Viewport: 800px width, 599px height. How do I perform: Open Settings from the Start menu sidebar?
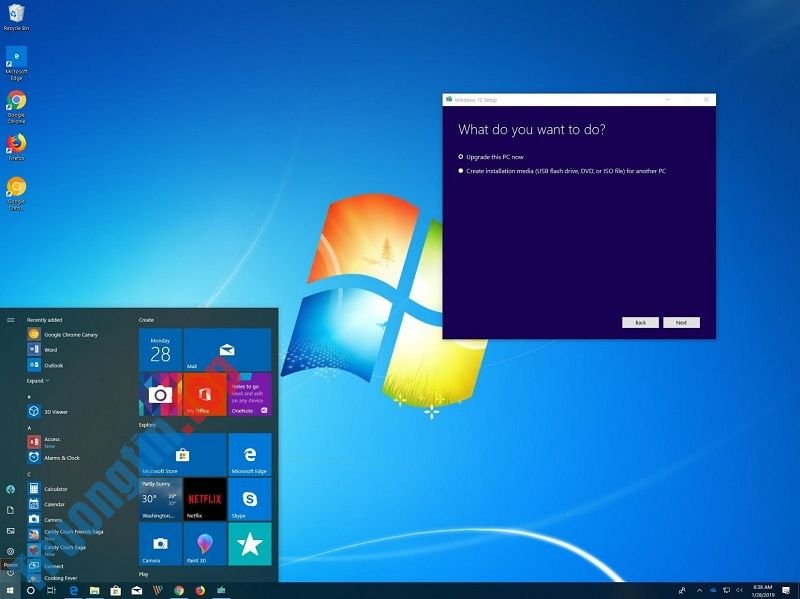pyautogui.click(x=11, y=551)
